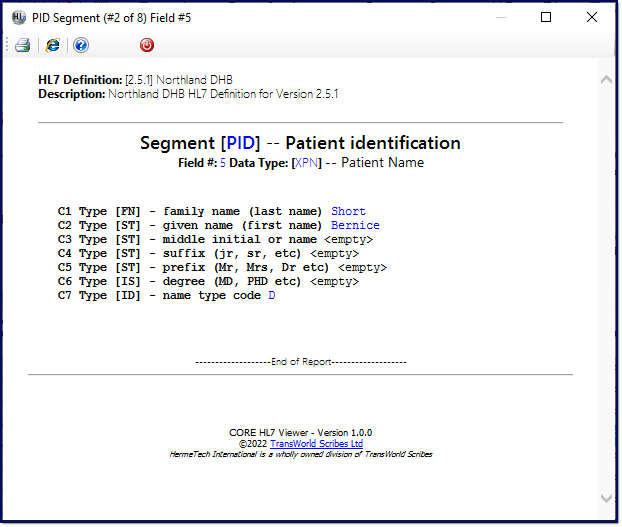
Task: Click name type code value D
Action: [272, 295]
